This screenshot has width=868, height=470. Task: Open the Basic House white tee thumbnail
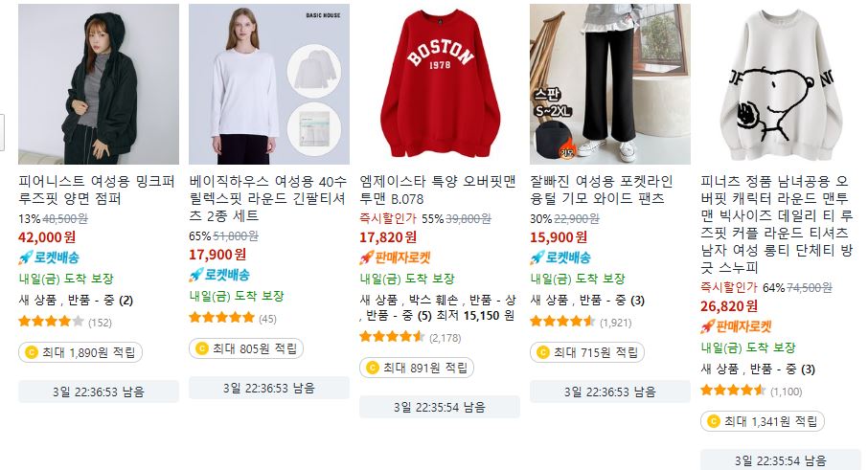269,84
